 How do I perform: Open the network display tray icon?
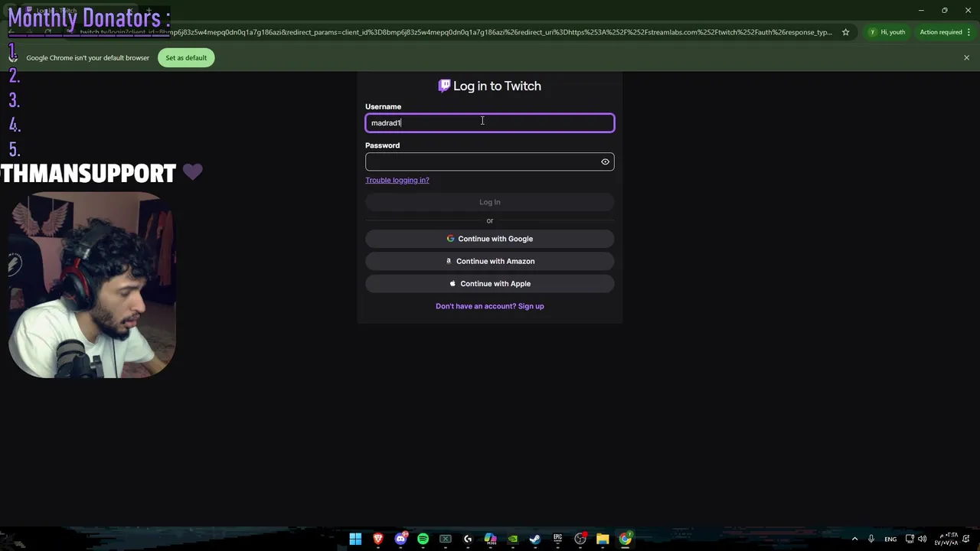(910, 539)
